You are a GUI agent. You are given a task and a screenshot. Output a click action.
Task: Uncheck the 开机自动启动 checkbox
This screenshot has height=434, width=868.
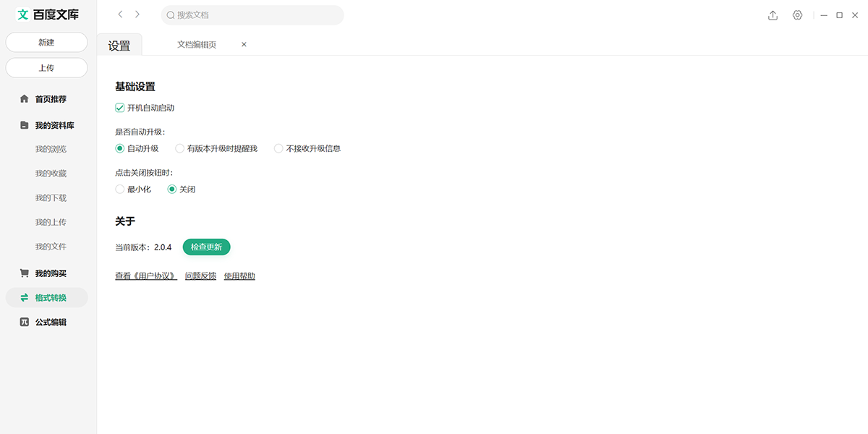click(x=120, y=108)
